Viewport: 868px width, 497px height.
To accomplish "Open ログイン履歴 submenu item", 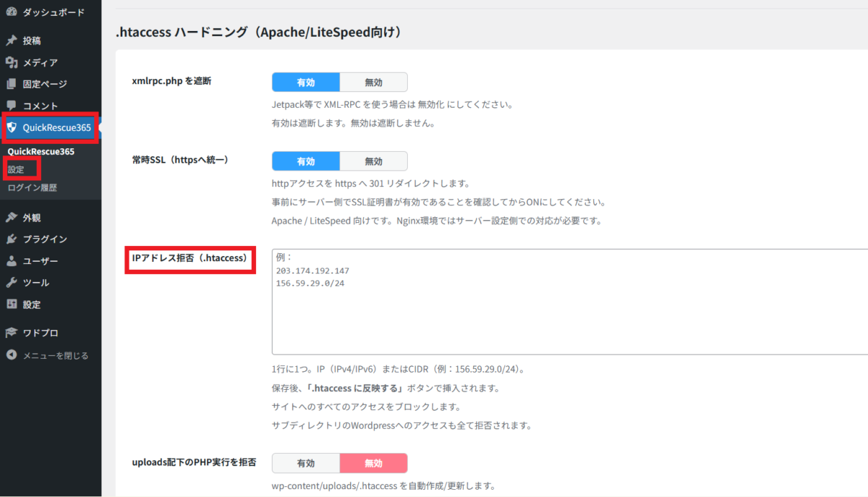I will coord(32,187).
